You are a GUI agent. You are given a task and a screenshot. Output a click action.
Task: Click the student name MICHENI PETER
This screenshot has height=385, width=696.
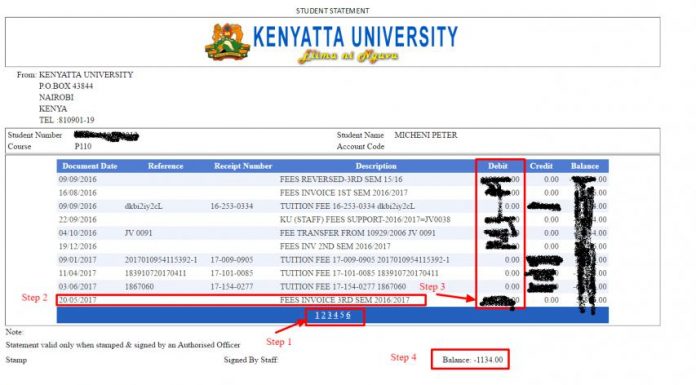pyautogui.click(x=426, y=135)
